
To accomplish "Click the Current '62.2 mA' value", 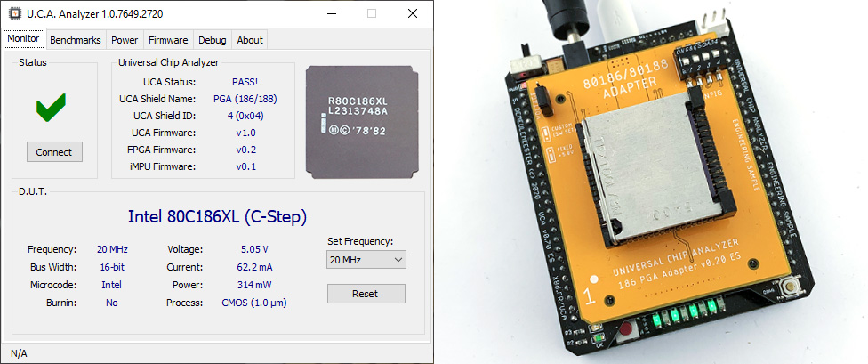I will (254, 267).
